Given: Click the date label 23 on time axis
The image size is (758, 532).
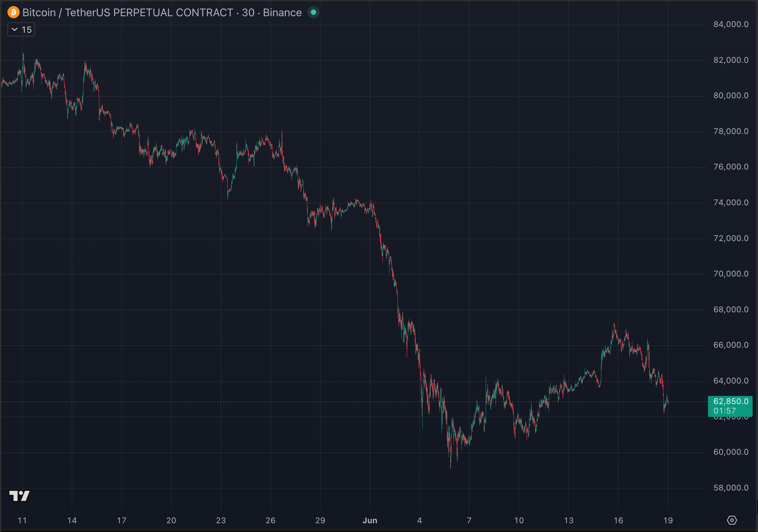Looking at the screenshot, I should [221, 521].
